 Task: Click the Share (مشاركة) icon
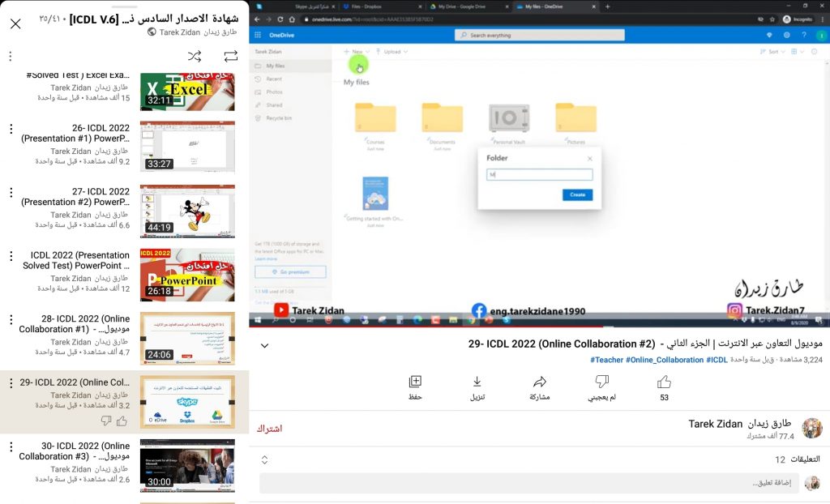point(539,381)
